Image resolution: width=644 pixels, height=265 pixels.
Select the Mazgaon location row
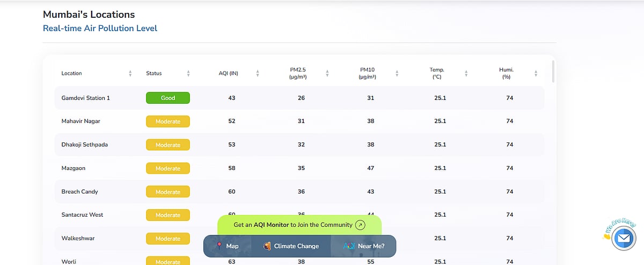[74, 168]
